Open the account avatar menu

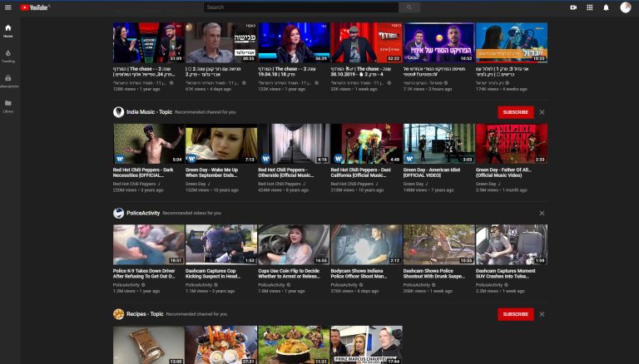pyautogui.click(x=626, y=7)
